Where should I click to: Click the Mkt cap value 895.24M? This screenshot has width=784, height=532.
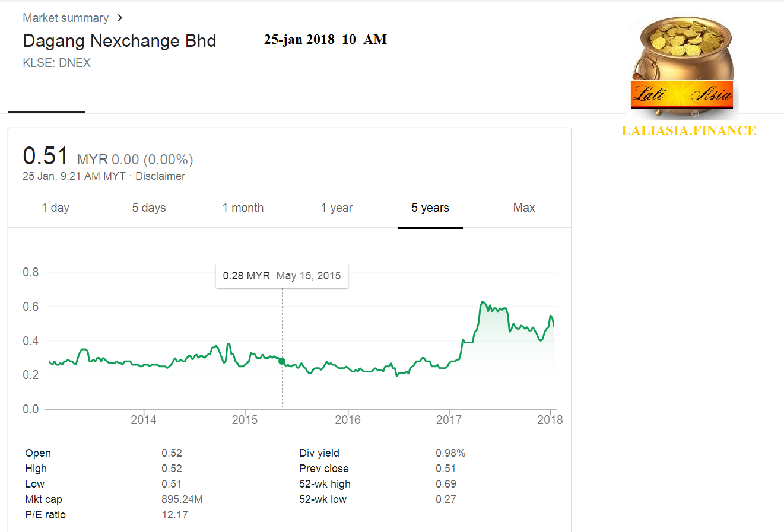[x=182, y=499]
